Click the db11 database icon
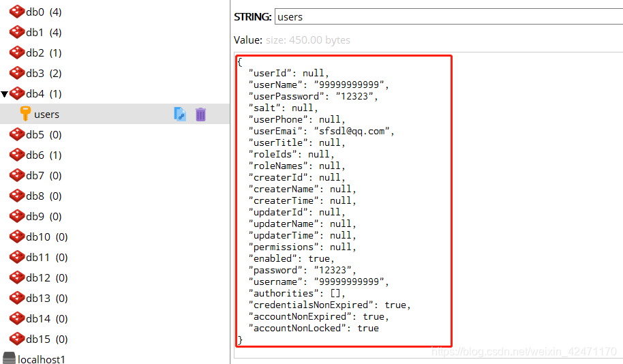Image resolution: width=623 pixels, height=364 pixels. click(17, 257)
